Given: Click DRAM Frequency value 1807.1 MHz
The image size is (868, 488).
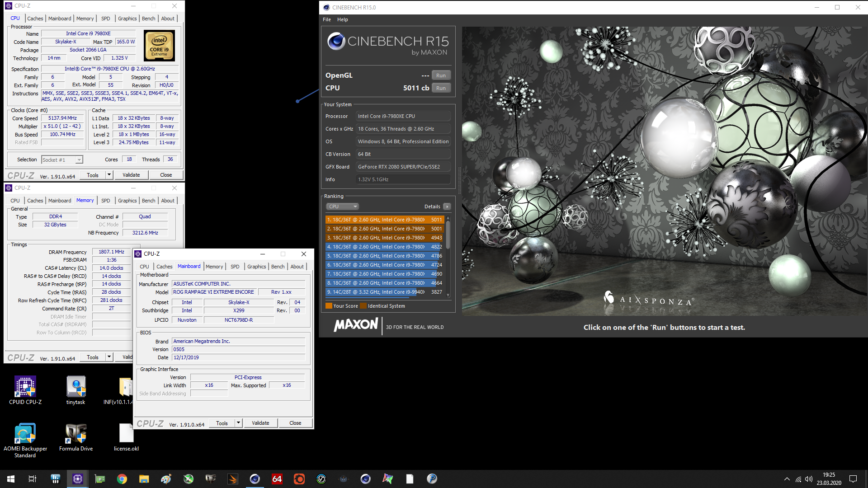Looking at the screenshot, I should point(112,252).
